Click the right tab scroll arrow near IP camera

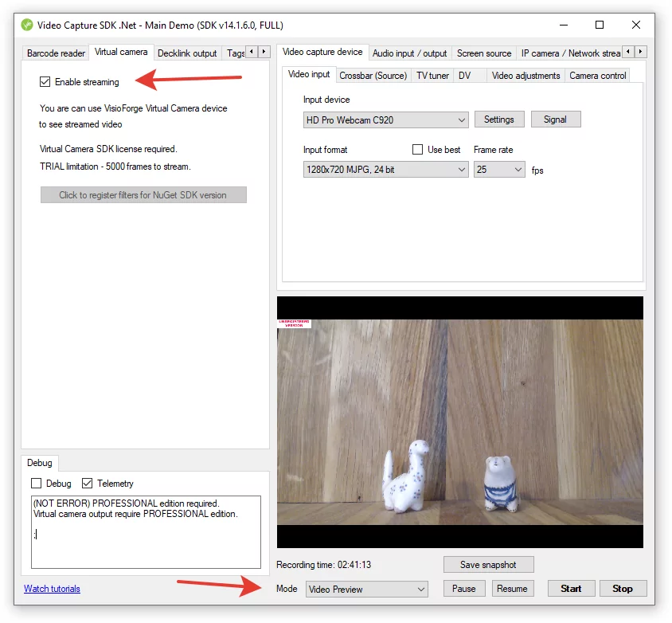click(x=642, y=52)
